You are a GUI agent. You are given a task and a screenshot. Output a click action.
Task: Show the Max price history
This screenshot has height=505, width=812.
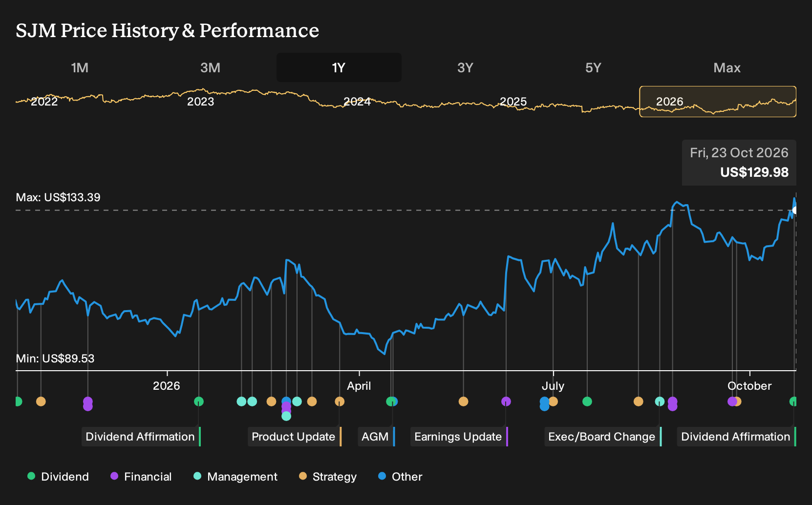coord(727,67)
